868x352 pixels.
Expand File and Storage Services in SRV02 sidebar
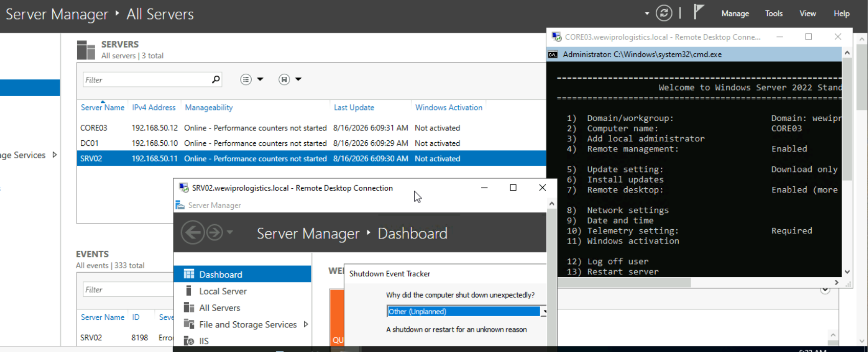click(306, 324)
